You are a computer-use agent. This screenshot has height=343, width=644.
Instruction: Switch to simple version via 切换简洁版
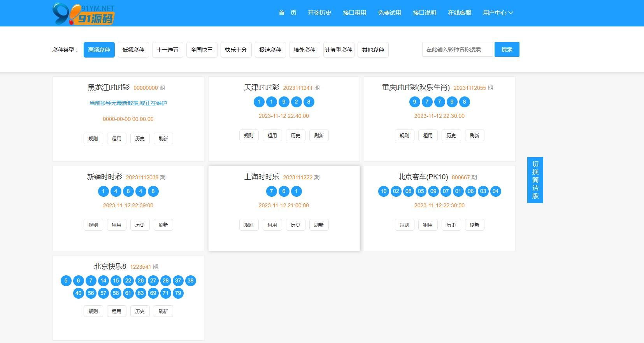(x=535, y=180)
